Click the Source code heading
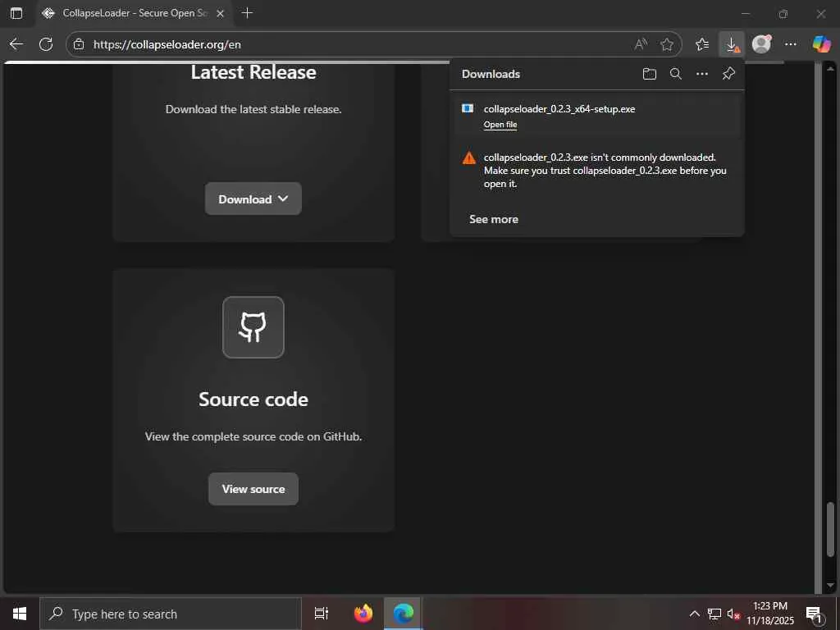 (253, 399)
